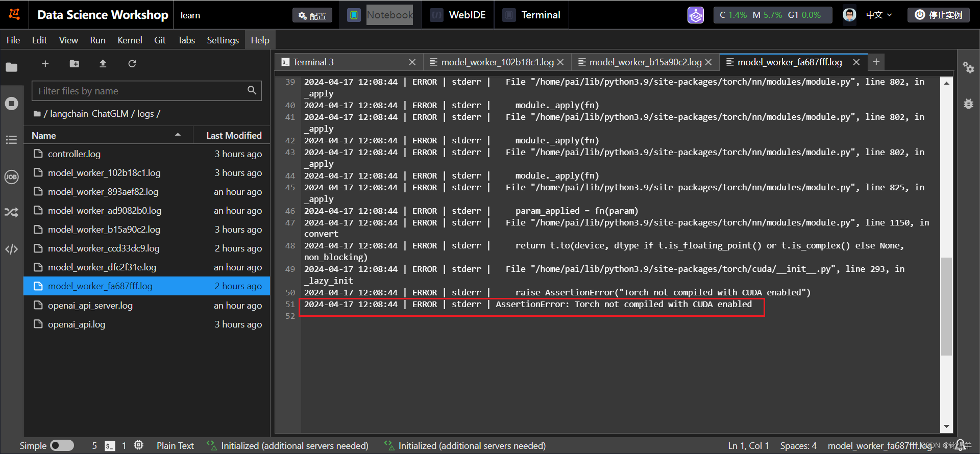Click the Data Science Workshop logo icon
980x454 pixels.
coord(14,14)
